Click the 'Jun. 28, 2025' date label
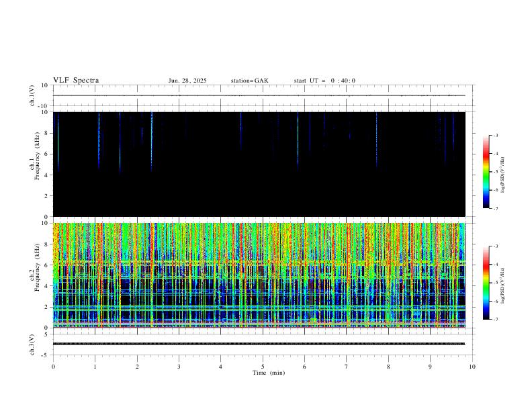The image size is (532, 411). pos(187,81)
